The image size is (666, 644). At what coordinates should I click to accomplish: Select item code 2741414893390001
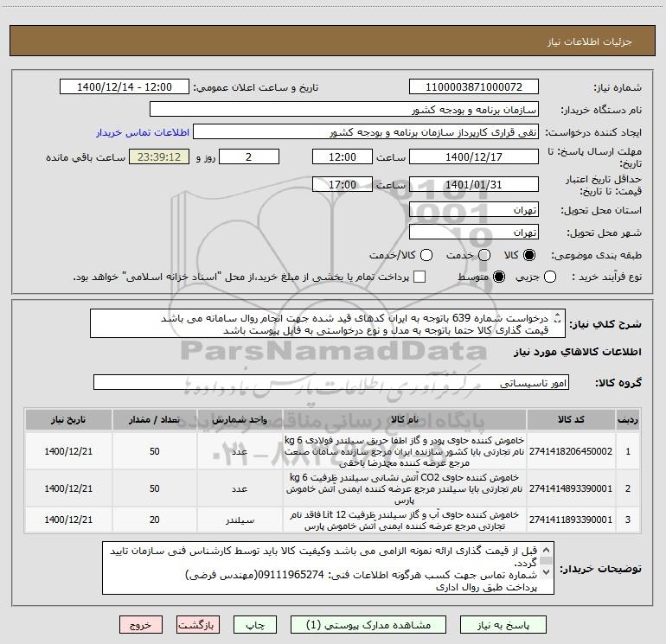pyautogui.click(x=571, y=488)
